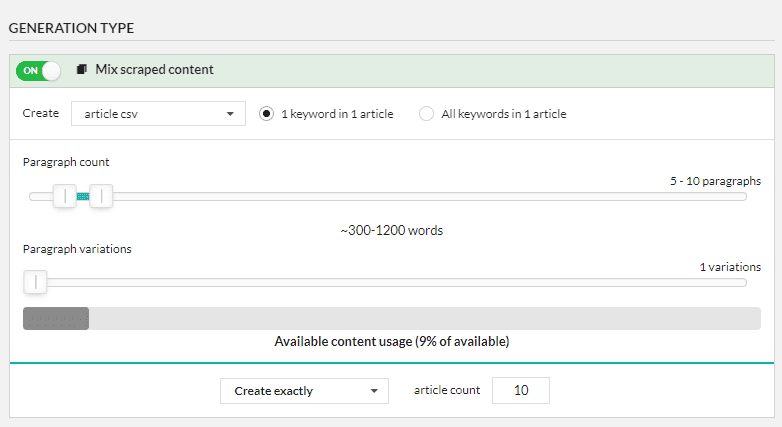Click the 5 - 10 paragraphs value label
This screenshot has width=782, height=427.
point(715,181)
